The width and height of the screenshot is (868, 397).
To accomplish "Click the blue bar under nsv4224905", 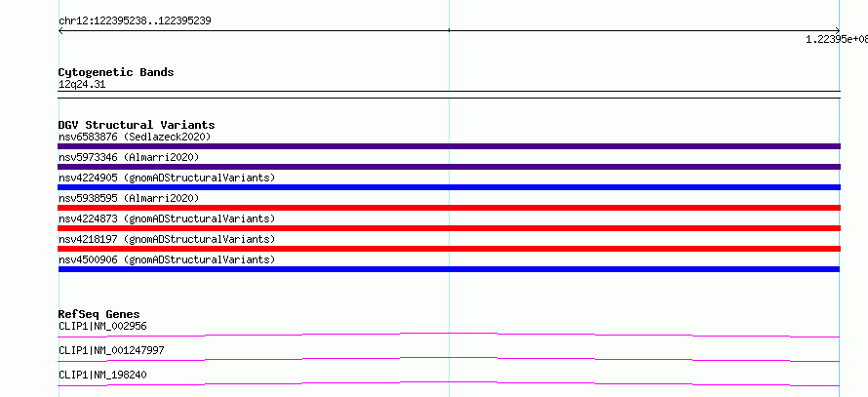I will coord(449,187).
